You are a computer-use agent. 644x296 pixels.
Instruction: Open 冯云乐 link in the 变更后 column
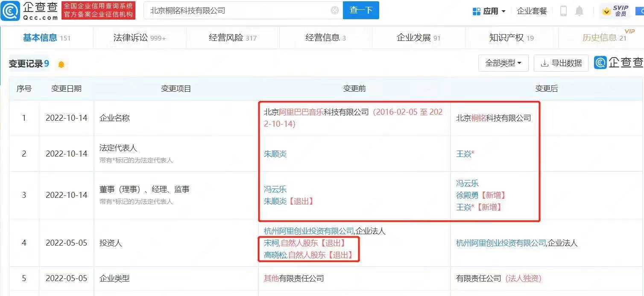click(467, 183)
